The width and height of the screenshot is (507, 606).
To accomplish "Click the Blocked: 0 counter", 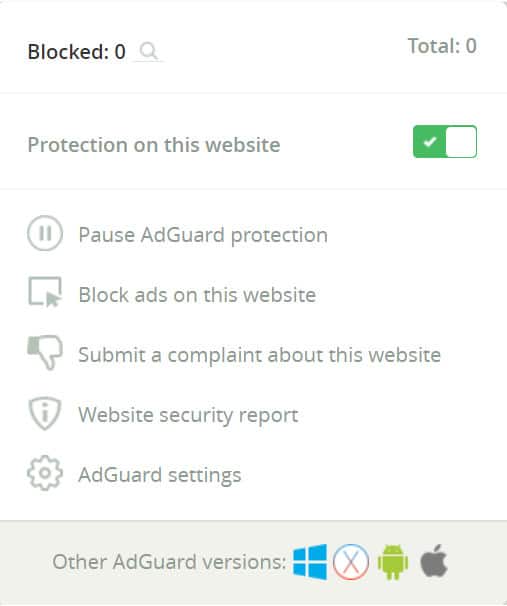I will click(77, 51).
